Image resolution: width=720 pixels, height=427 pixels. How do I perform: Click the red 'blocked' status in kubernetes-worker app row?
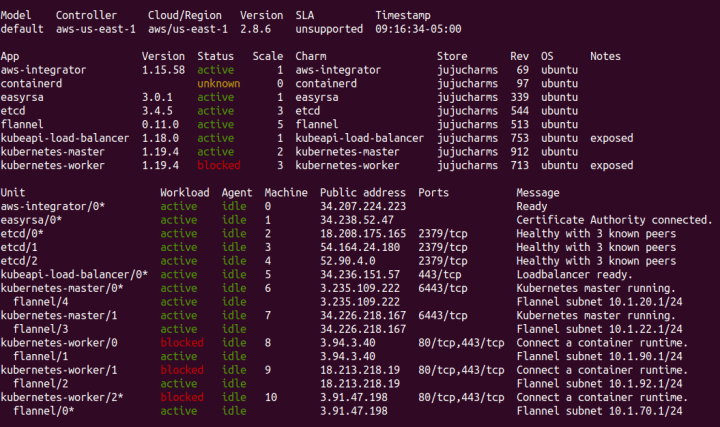coord(219,165)
